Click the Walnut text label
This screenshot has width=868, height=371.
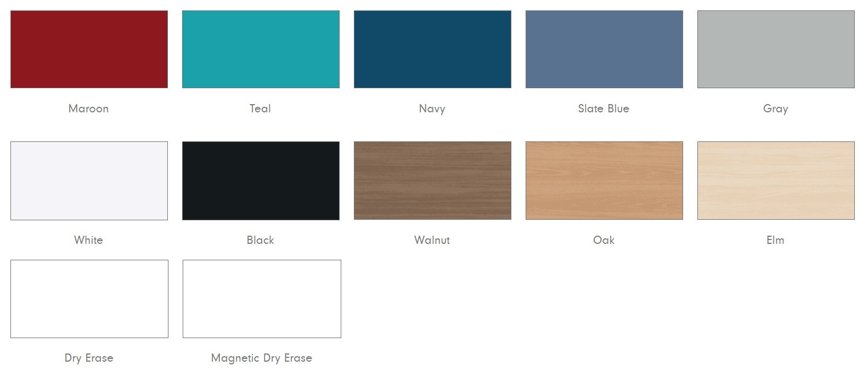(432, 240)
